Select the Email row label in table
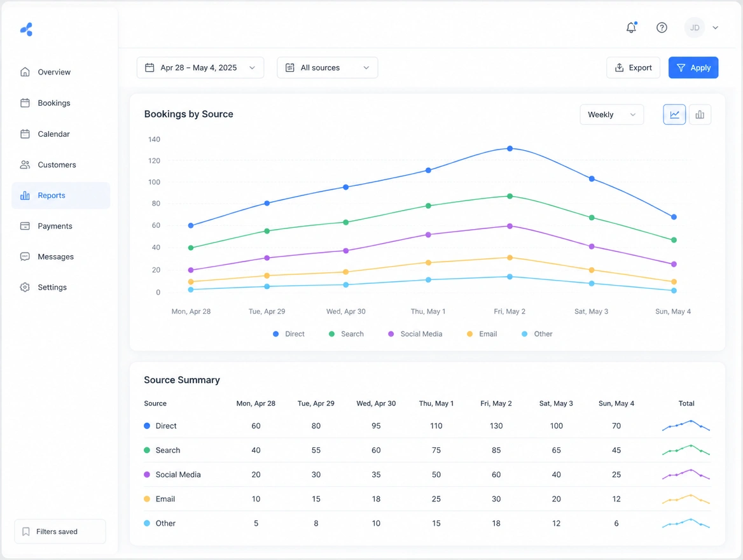The height and width of the screenshot is (560, 743). (165, 499)
